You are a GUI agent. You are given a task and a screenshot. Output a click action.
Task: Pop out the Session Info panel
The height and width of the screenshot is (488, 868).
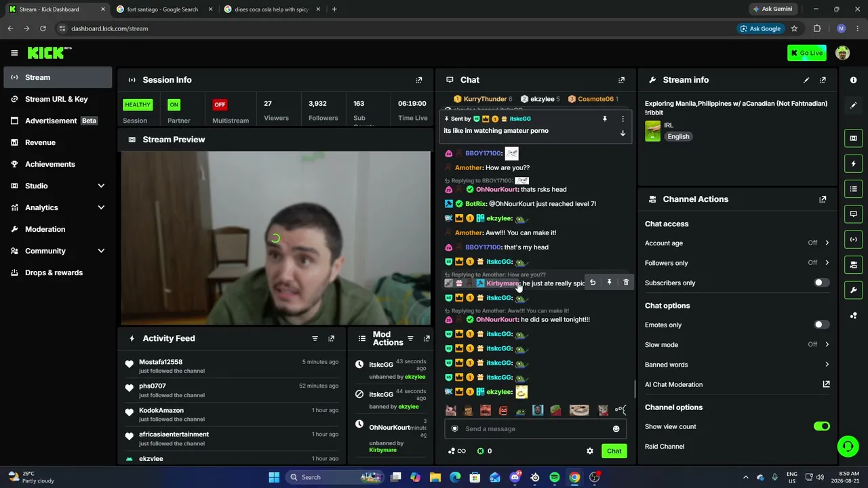pos(418,80)
